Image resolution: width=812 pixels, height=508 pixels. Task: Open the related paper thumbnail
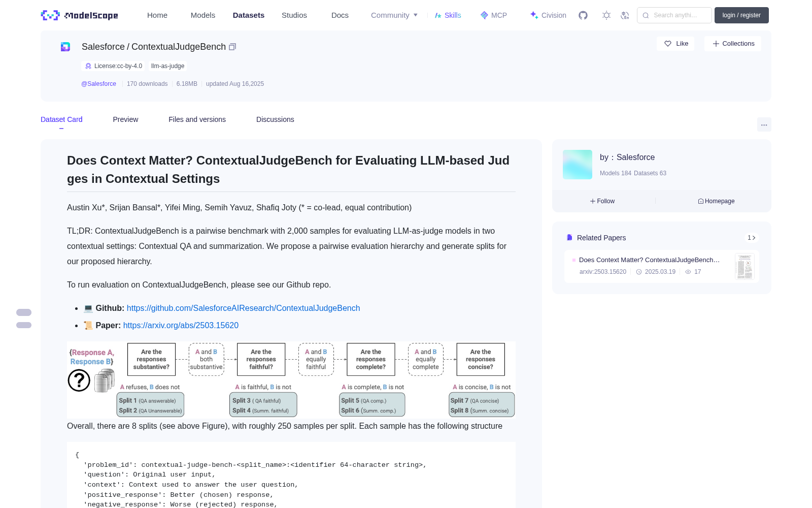point(745,267)
